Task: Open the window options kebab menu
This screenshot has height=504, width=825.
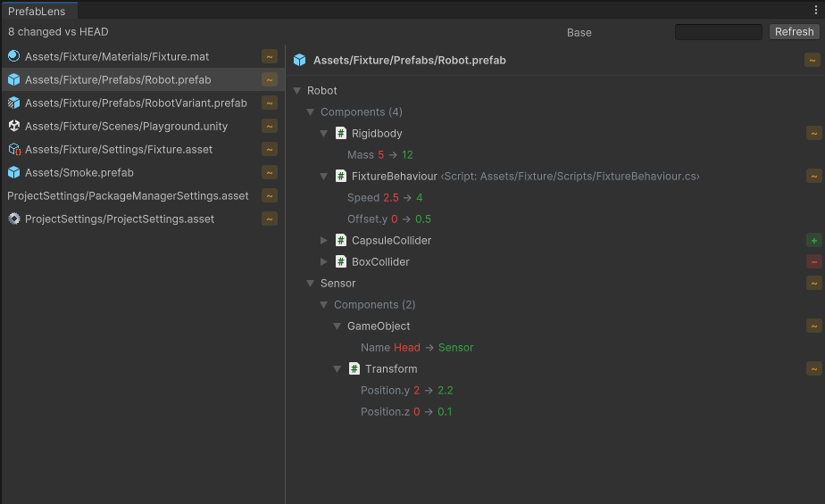Action: [x=816, y=10]
